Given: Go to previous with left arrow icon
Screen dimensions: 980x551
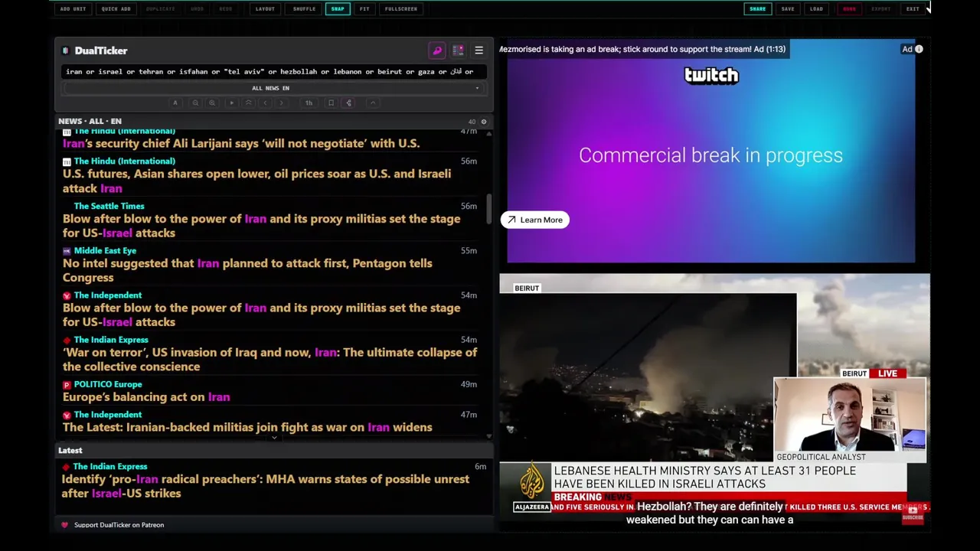Looking at the screenshot, I should click(265, 103).
